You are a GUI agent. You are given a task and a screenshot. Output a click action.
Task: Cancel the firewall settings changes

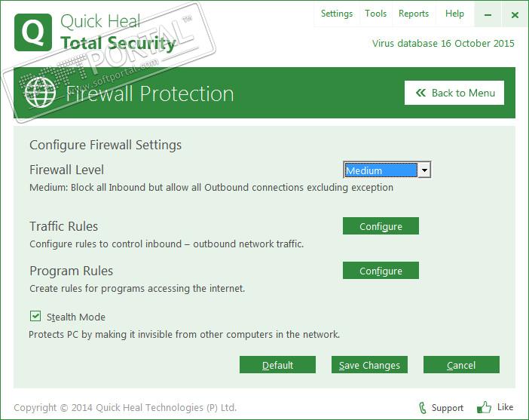[461, 365]
